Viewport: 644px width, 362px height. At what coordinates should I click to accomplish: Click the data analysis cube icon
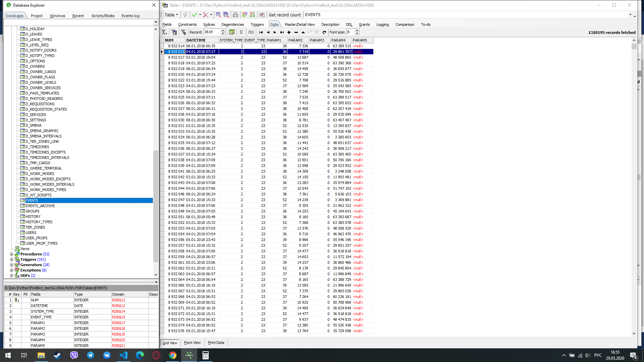tap(232, 32)
